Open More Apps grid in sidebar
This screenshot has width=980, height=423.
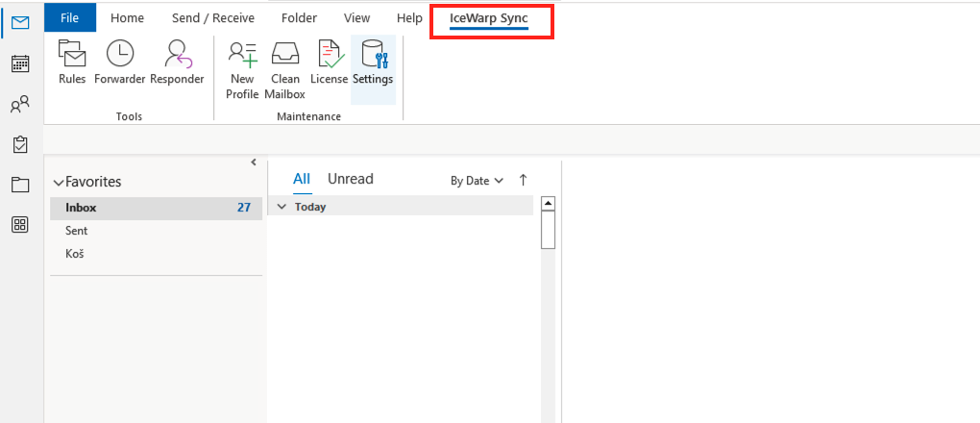click(20, 225)
